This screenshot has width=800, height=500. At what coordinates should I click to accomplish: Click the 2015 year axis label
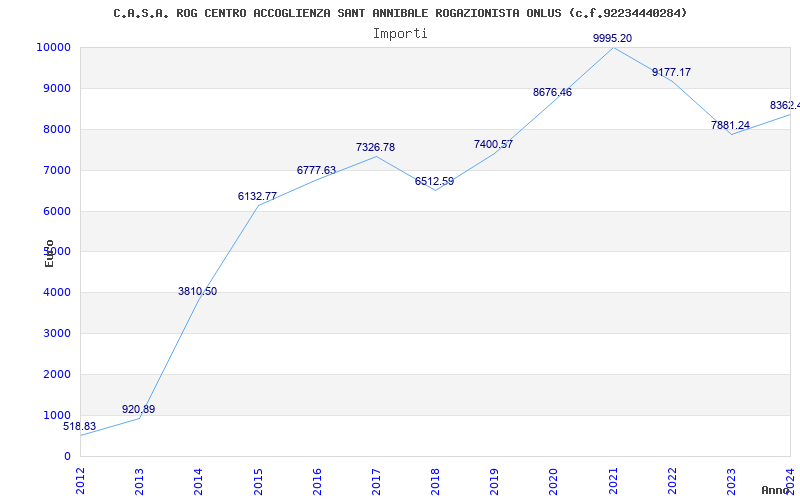(x=258, y=481)
